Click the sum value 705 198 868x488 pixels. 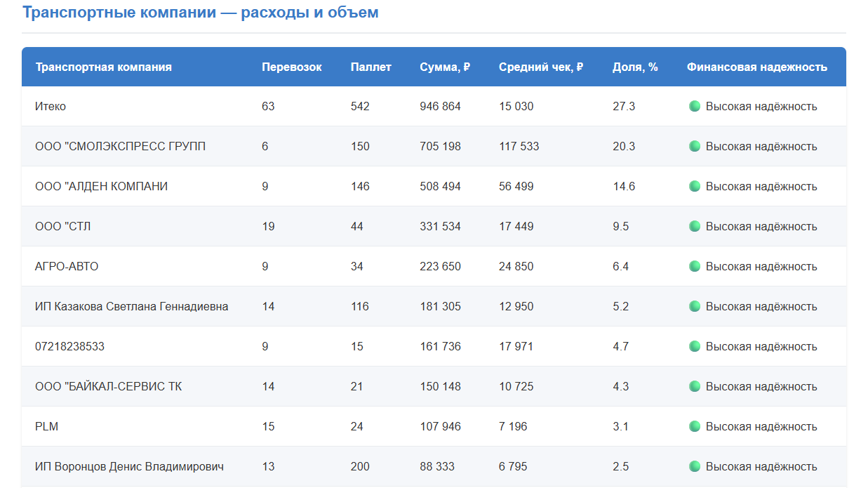pos(441,146)
